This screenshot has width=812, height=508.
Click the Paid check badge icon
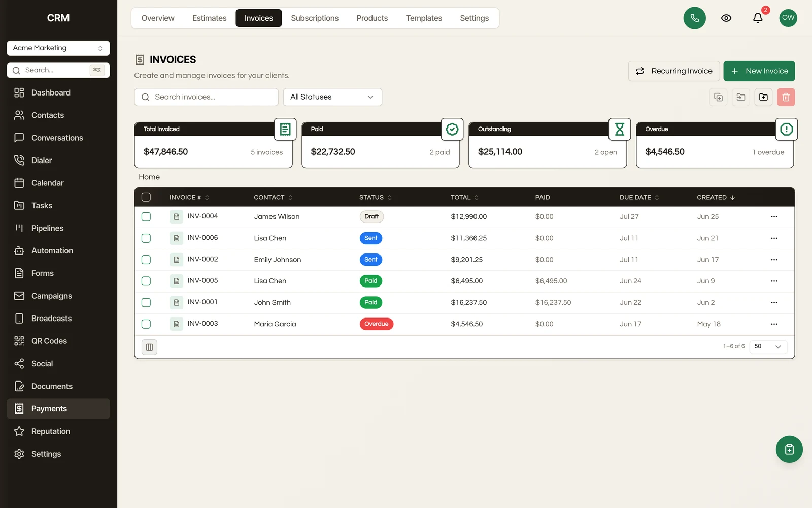click(x=452, y=129)
